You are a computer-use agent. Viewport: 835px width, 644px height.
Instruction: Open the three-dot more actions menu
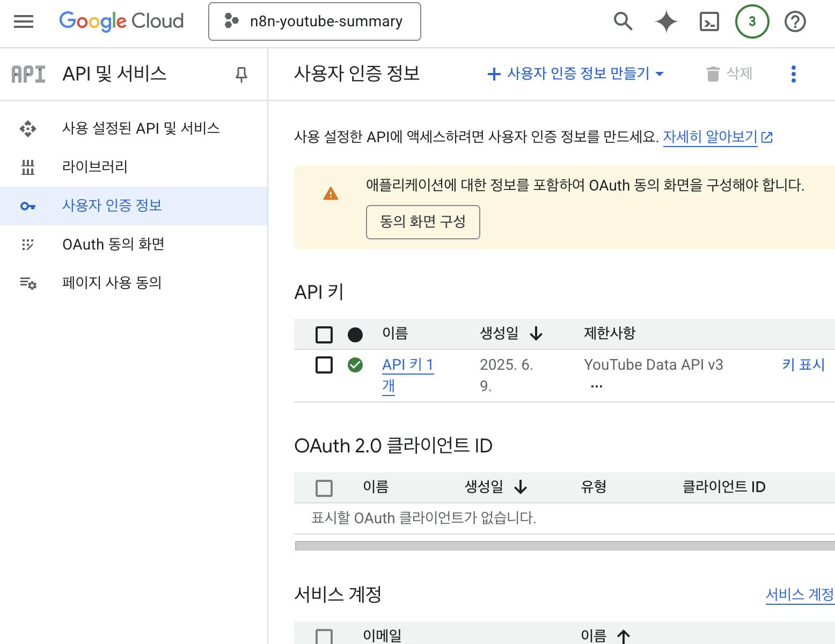pos(793,74)
